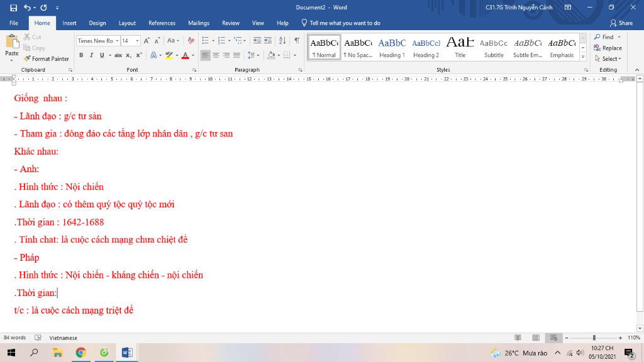Image resolution: width=644 pixels, height=362 pixels.
Task: Toggle superscript formatting
Action: 139,55
